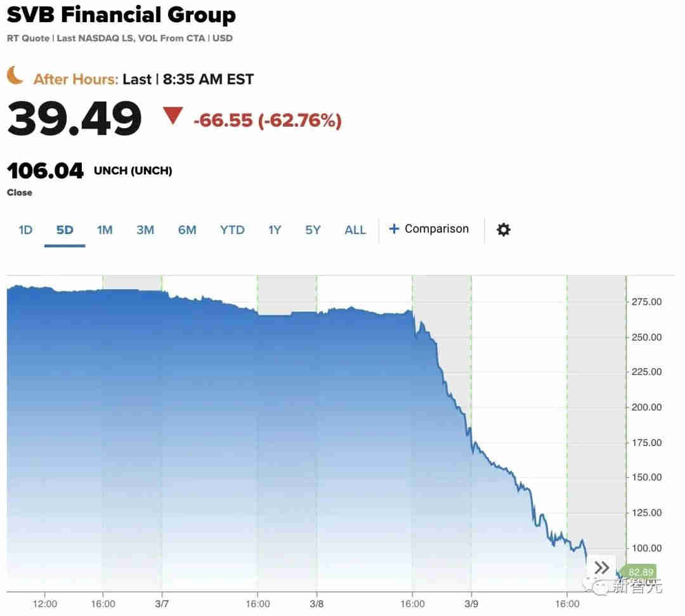The width and height of the screenshot is (685, 616).
Task: Select the YTD range tab
Action: coord(232,230)
